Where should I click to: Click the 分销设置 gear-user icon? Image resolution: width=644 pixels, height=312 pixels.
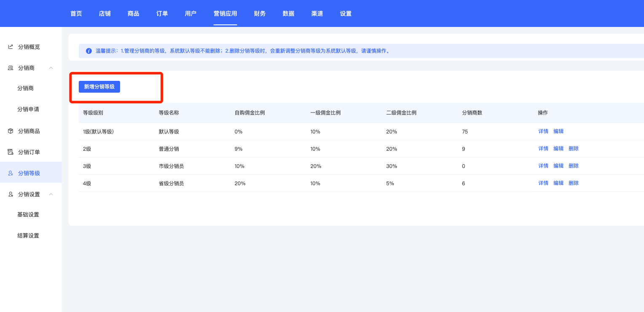(11, 194)
